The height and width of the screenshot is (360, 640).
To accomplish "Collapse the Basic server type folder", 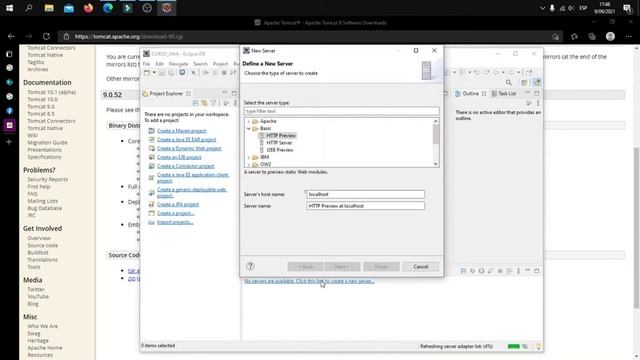I will 249,129.
